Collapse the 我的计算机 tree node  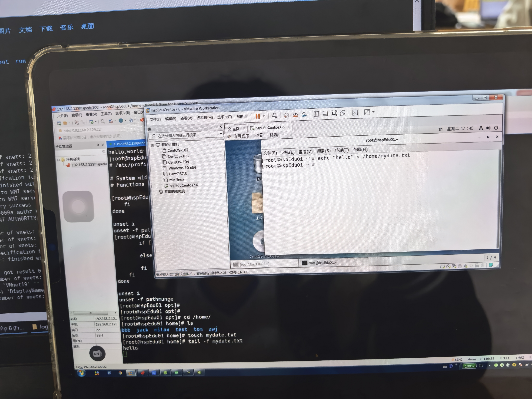pos(152,145)
